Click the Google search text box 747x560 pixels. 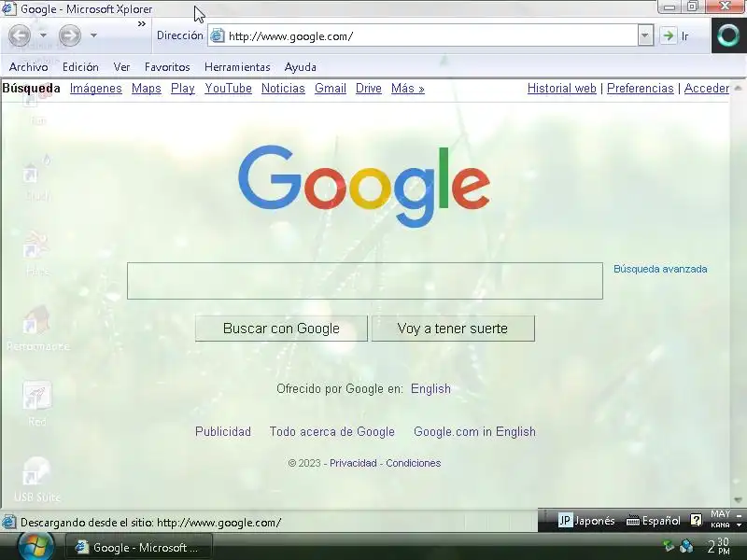pyautogui.click(x=365, y=281)
